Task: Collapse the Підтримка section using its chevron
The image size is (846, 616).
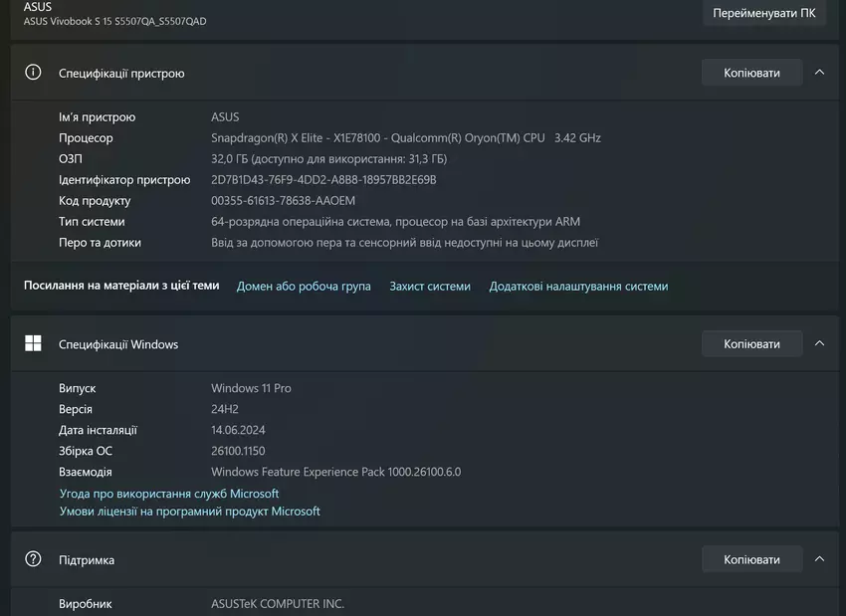Action: (819, 559)
